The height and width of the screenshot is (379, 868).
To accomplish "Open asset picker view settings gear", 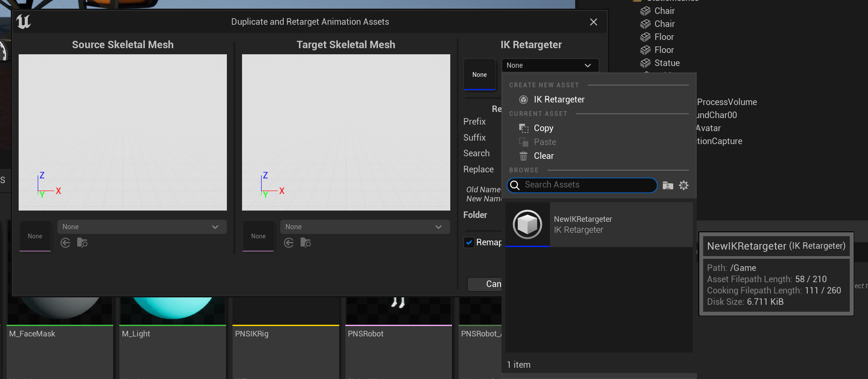I will tap(684, 185).
